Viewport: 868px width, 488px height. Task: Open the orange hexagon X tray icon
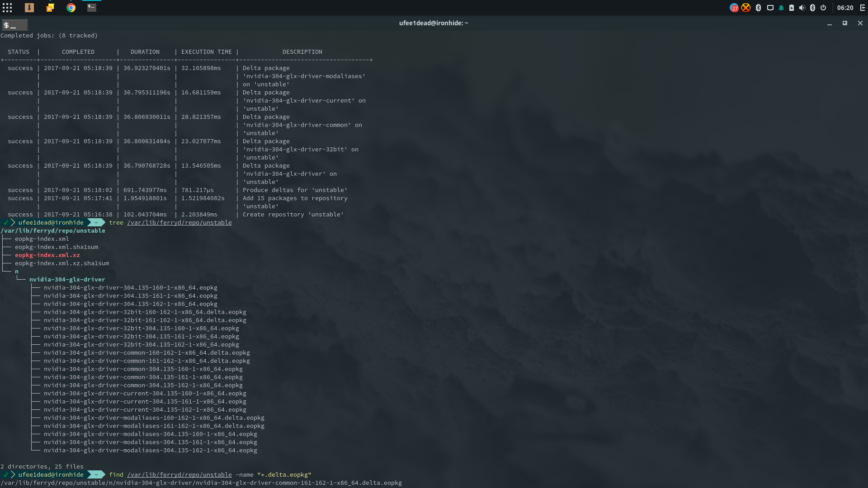(x=746, y=8)
